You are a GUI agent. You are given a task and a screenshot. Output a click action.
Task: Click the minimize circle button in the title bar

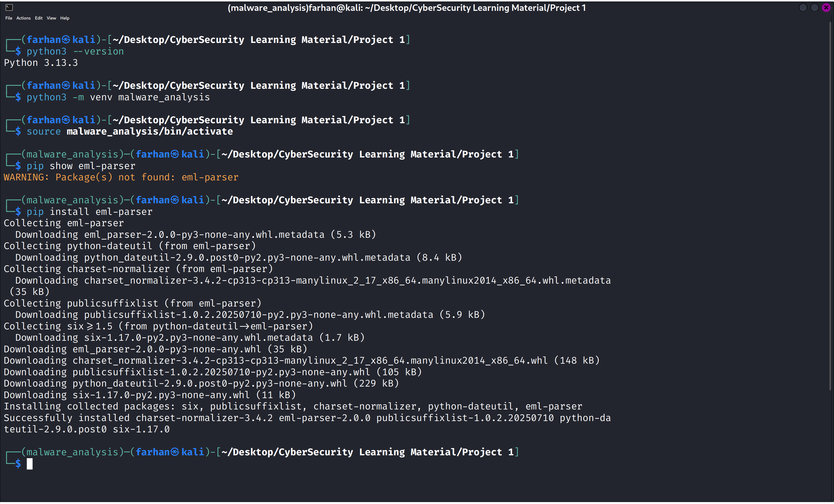803,7
